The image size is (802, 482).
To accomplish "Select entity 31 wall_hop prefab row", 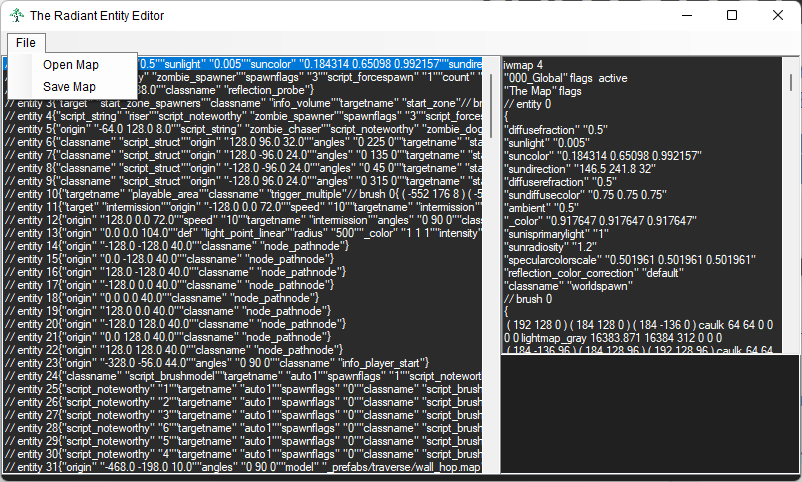I will point(243,467).
